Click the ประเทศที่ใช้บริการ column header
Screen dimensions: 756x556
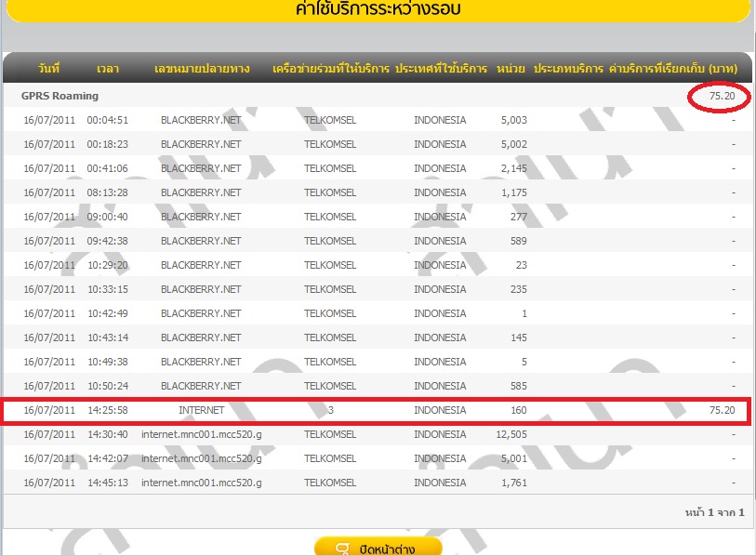tap(441, 69)
